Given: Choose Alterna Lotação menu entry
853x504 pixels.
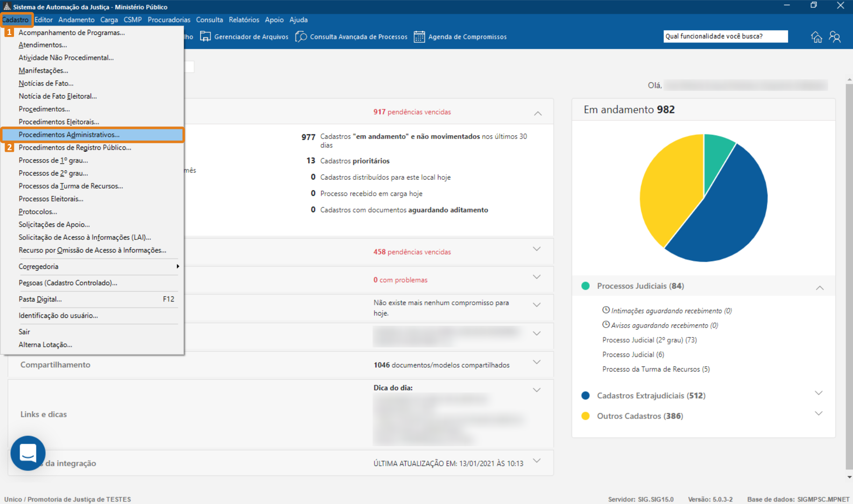Looking at the screenshot, I should (x=92, y=344).
